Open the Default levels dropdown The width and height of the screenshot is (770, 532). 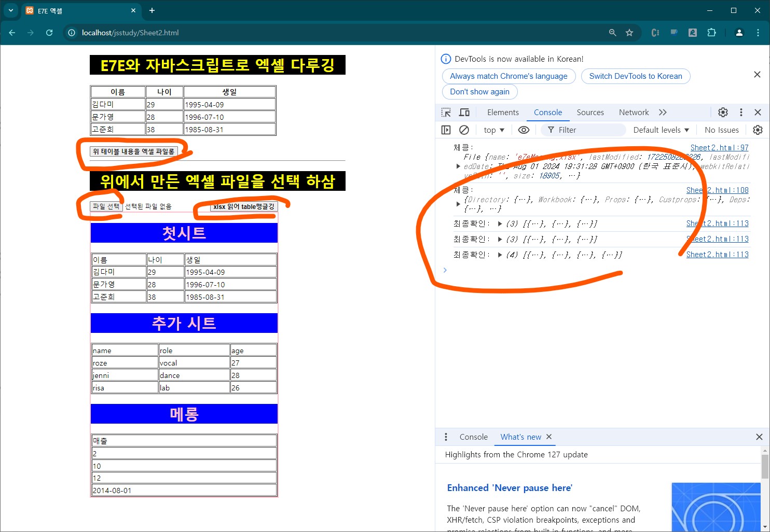pos(661,130)
